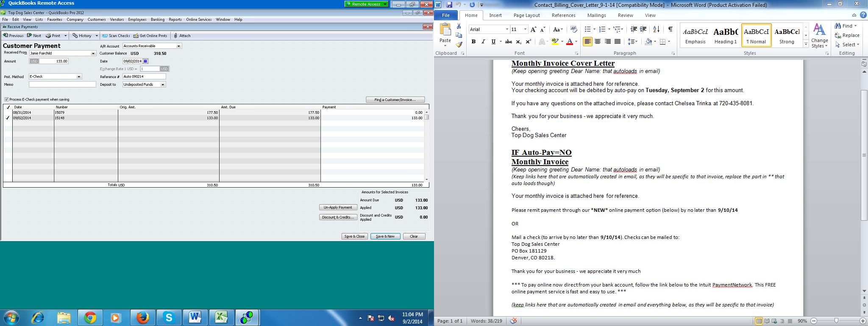The height and width of the screenshot is (326, 868).
Task: Apply Strikethrough formatting in Word
Action: click(x=509, y=42)
